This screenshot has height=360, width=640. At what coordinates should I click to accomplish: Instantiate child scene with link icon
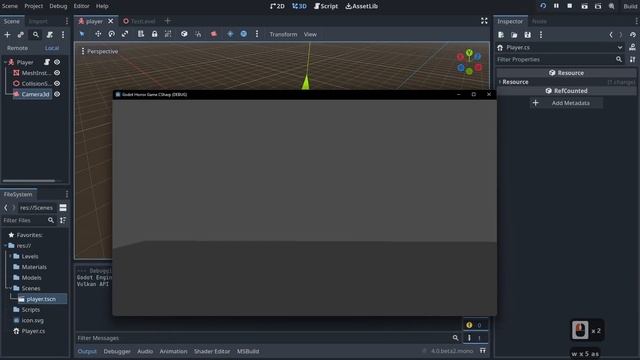(21, 35)
